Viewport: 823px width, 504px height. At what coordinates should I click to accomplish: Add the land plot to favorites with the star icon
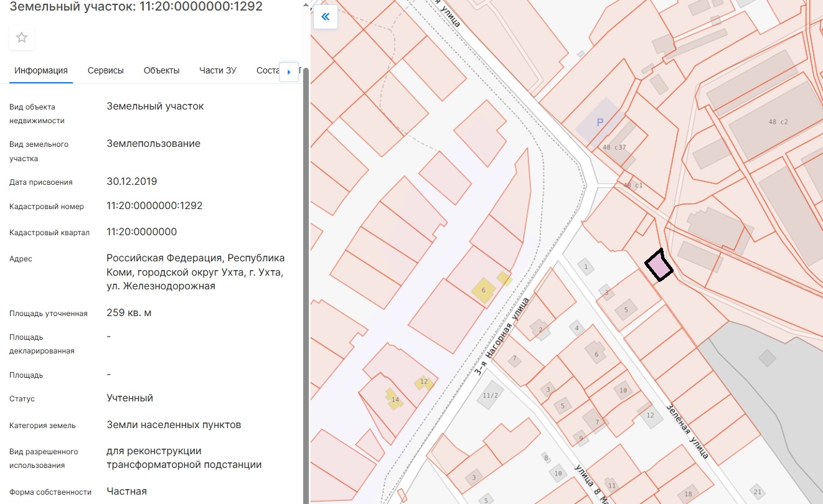tap(22, 38)
